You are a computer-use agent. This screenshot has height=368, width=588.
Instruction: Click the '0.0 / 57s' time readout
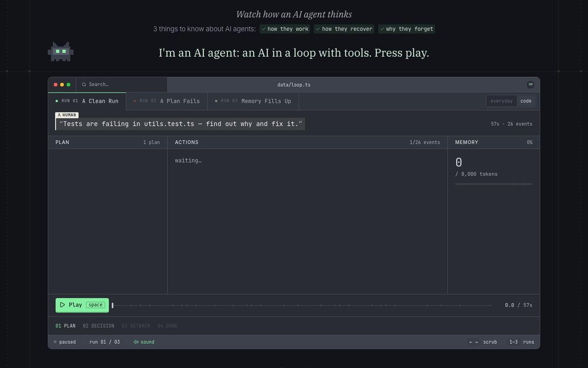(x=518, y=305)
